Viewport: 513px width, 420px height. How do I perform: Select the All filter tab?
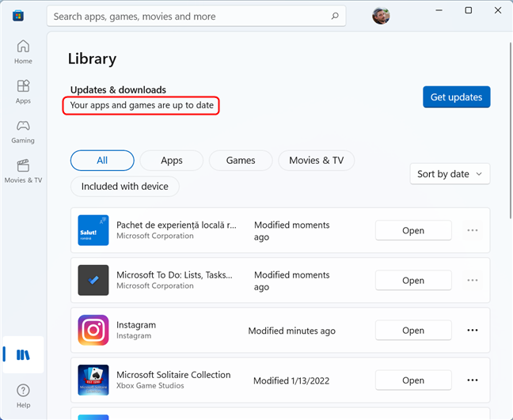102,161
